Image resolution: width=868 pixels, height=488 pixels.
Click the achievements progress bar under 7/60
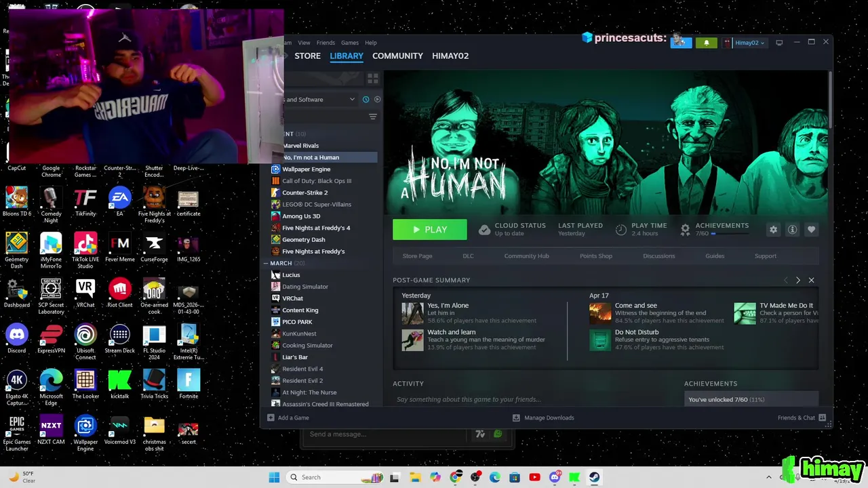point(730,234)
